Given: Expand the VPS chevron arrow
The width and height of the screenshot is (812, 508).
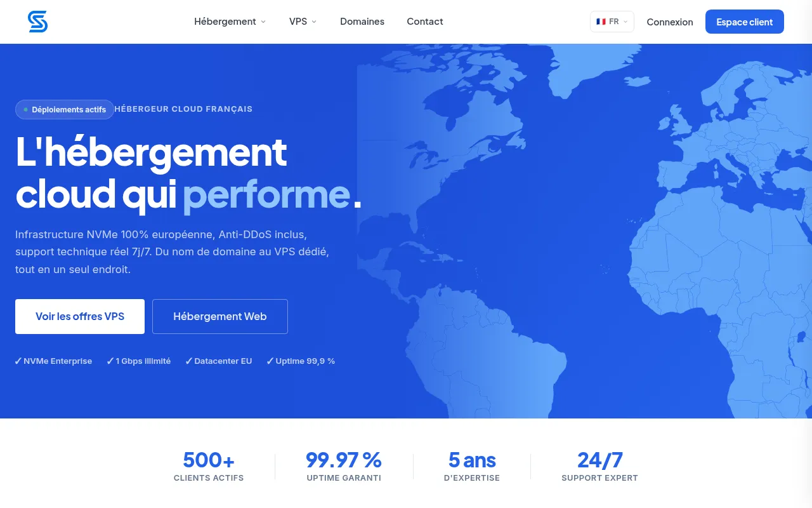Looking at the screenshot, I should coord(314,22).
